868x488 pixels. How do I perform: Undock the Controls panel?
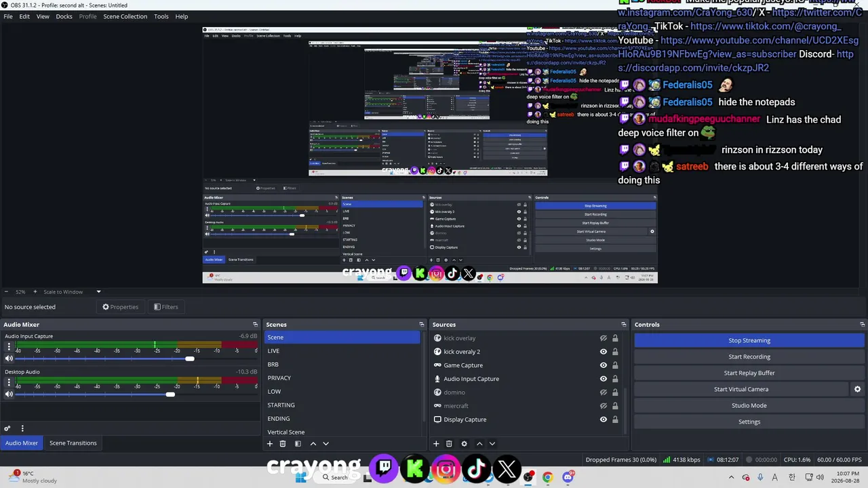(862, 325)
